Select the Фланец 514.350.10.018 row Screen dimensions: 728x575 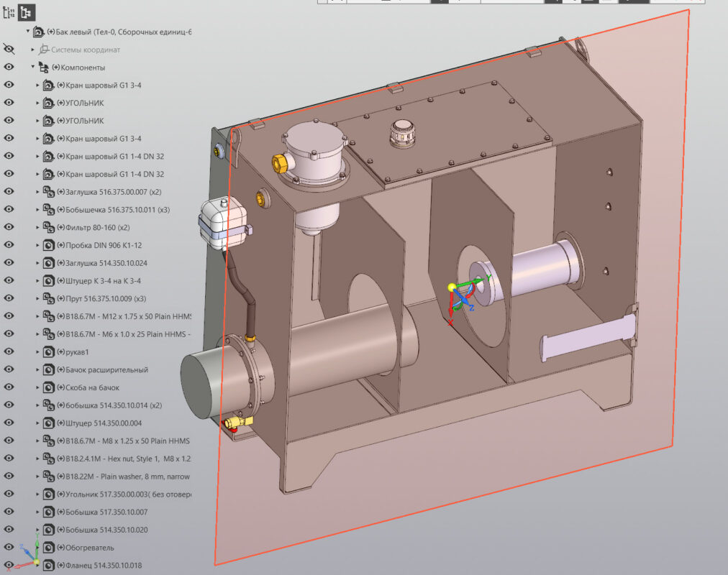(99, 565)
